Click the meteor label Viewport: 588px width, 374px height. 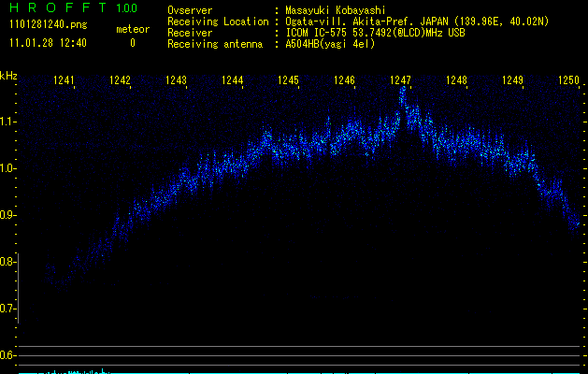[132, 29]
